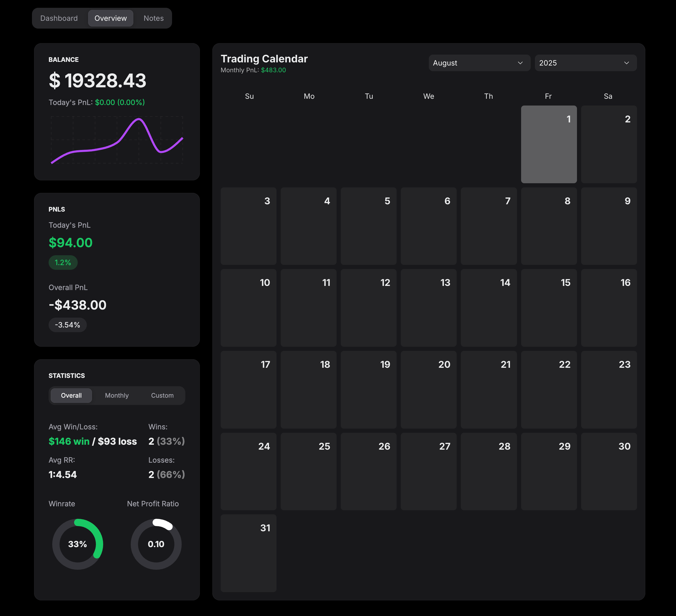Select the Overview tab
The image size is (676, 616).
point(111,18)
